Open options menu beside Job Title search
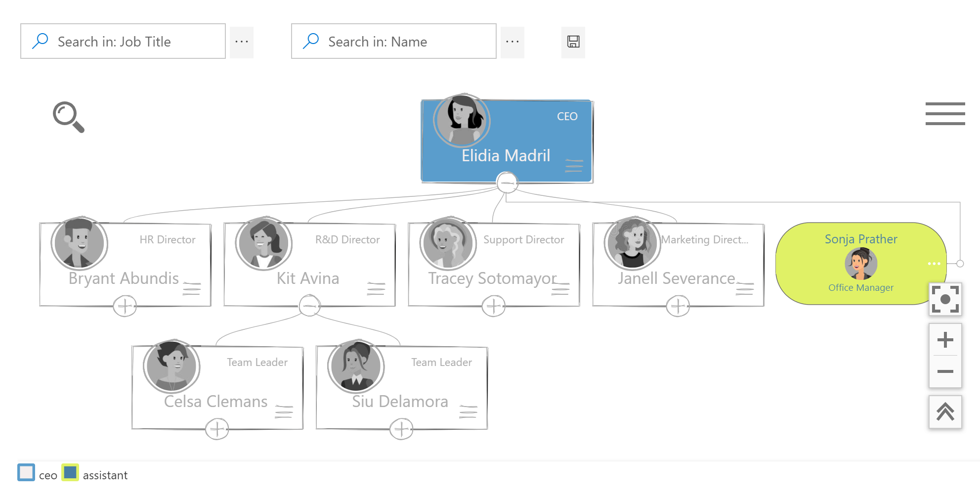Screen dimensions: 980x502 point(242,42)
